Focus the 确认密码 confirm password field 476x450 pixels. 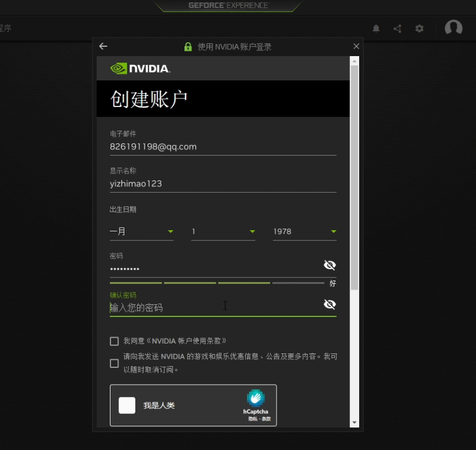tap(216, 308)
